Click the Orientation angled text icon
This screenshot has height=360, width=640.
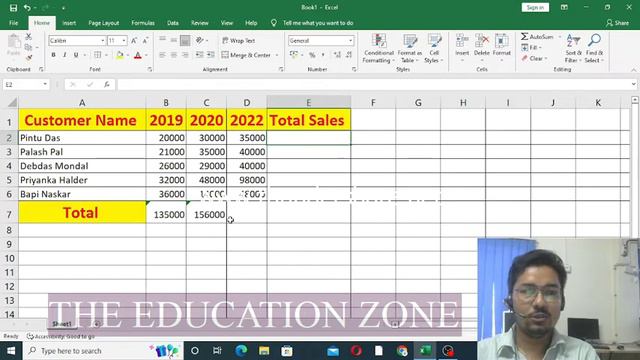200,40
